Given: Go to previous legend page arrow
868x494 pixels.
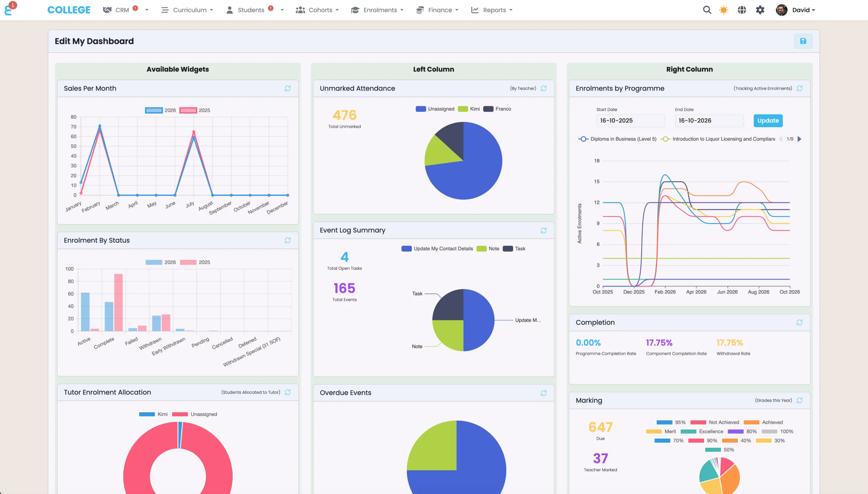Looking at the screenshot, I should point(780,139).
